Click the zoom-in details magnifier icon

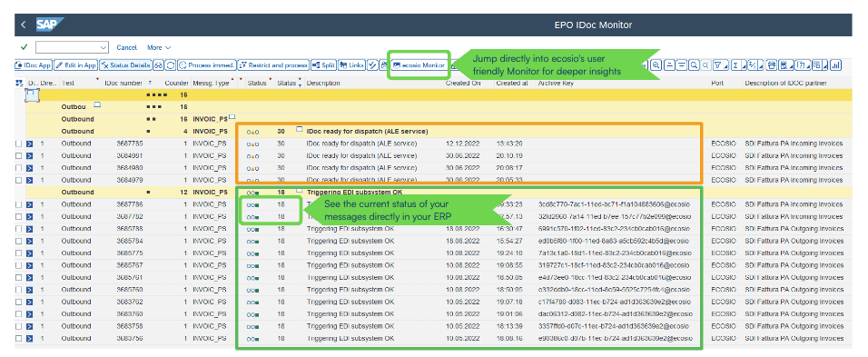[656, 65]
